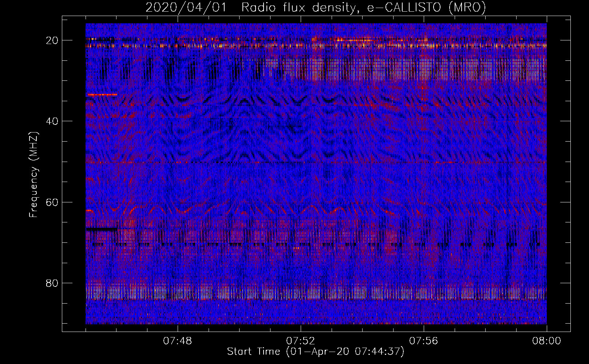This screenshot has width=589, height=364.
Task: Click the 20 MHz frequency tick label
Action: click(x=52, y=40)
